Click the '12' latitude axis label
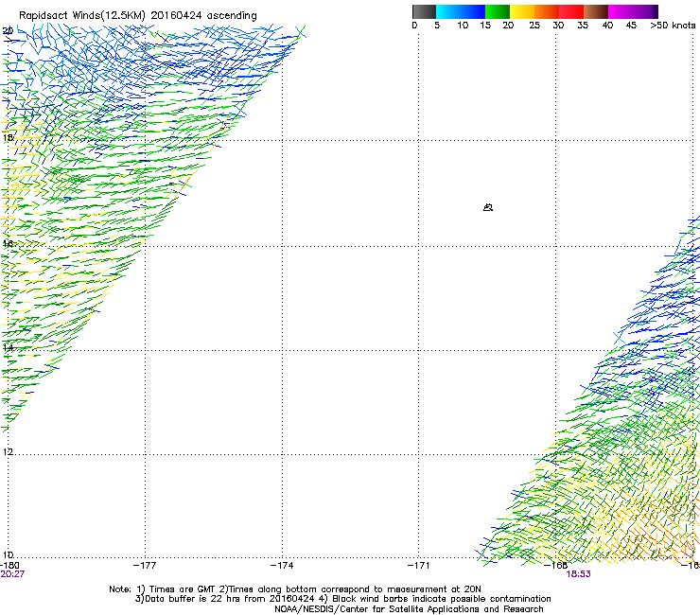The image size is (700, 615). tap(8, 452)
